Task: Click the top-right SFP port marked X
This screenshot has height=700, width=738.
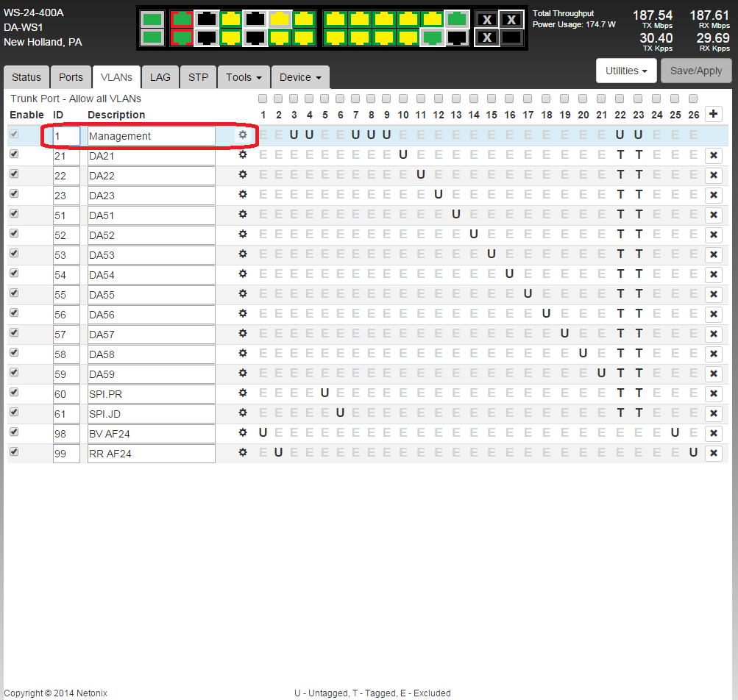Action: (511, 20)
